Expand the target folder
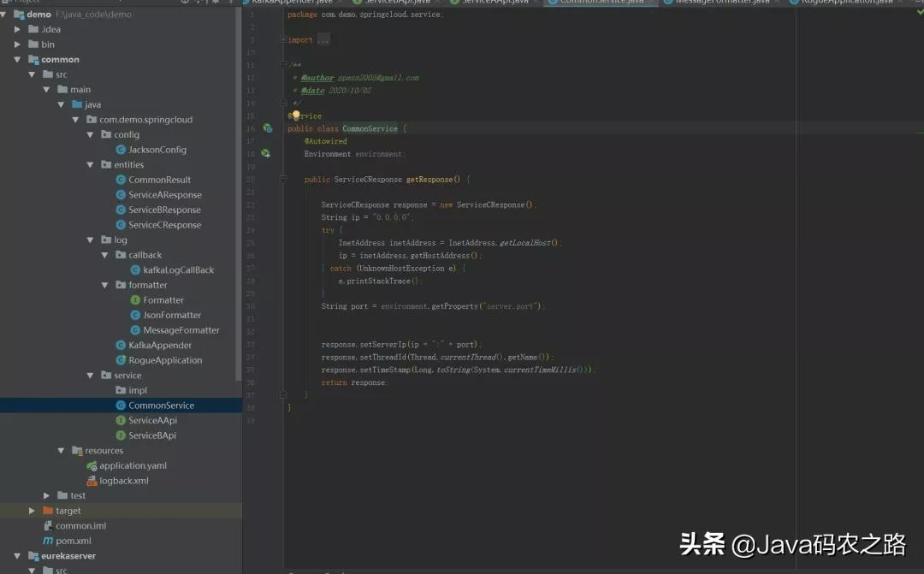The height and width of the screenshot is (574, 924). pos(33,511)
